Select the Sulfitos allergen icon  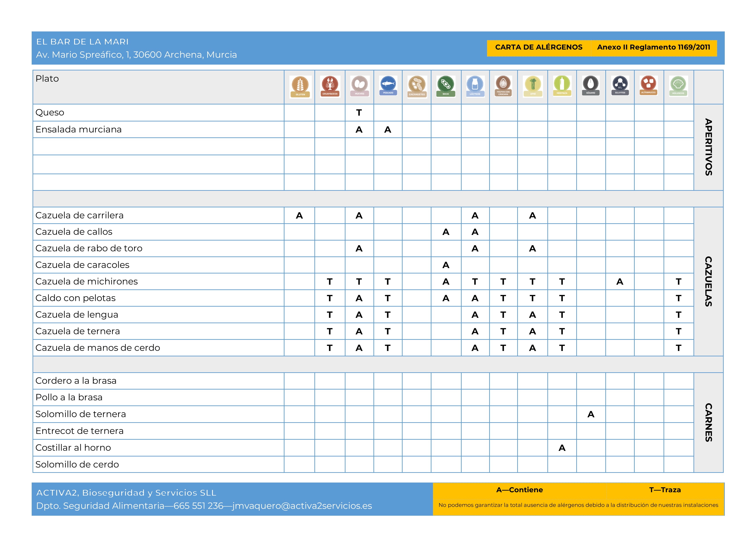click(620, 86)
